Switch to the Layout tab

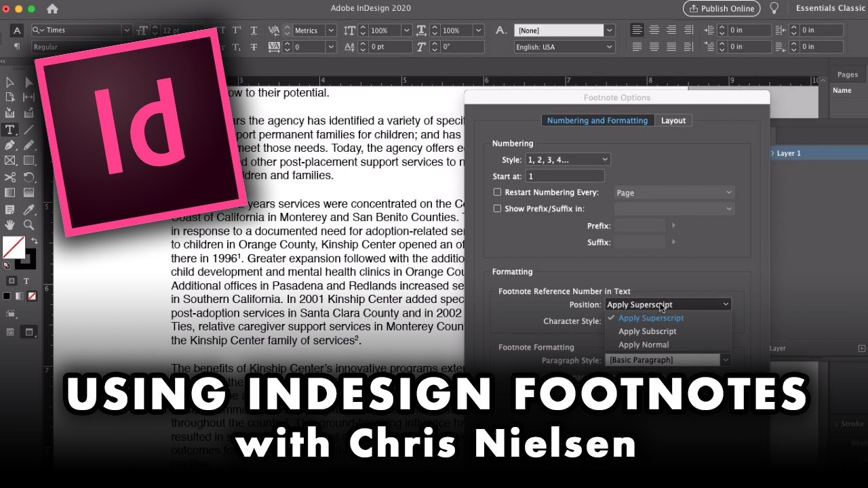click(x=673, y=121)
